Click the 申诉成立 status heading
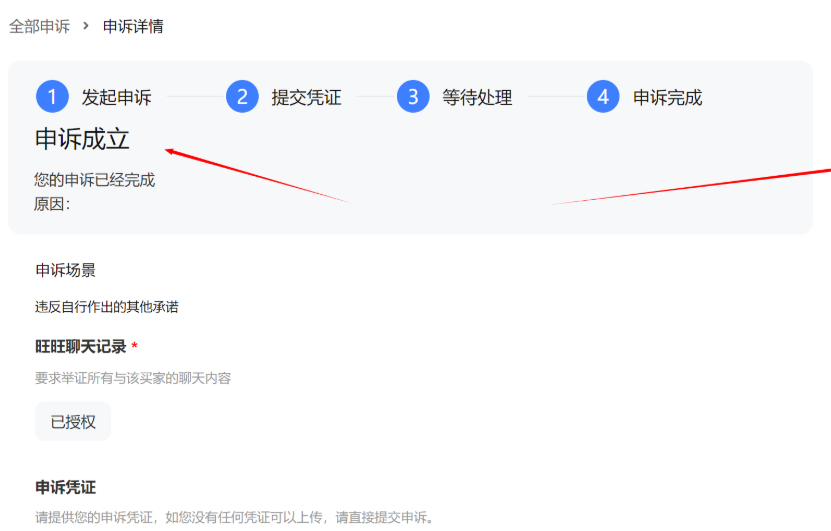 point(82,139)
